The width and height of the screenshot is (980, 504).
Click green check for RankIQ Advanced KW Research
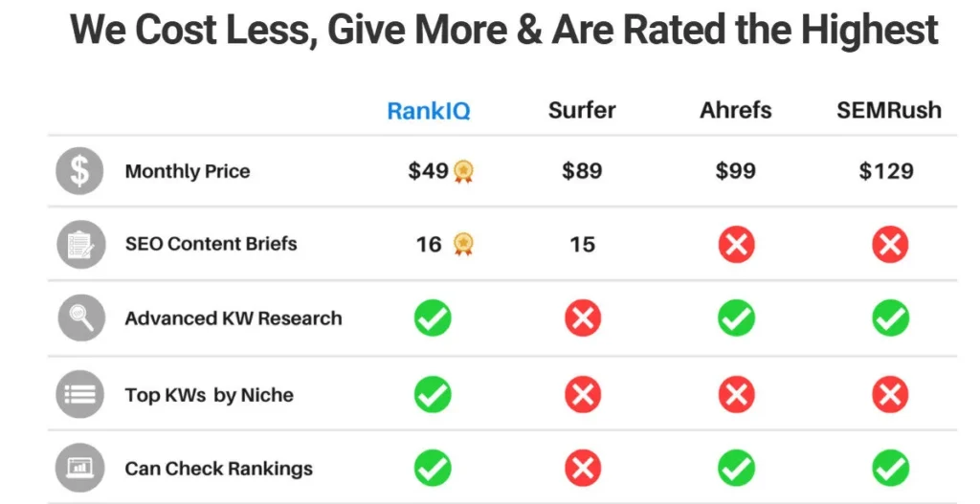(x=433, y=318)
